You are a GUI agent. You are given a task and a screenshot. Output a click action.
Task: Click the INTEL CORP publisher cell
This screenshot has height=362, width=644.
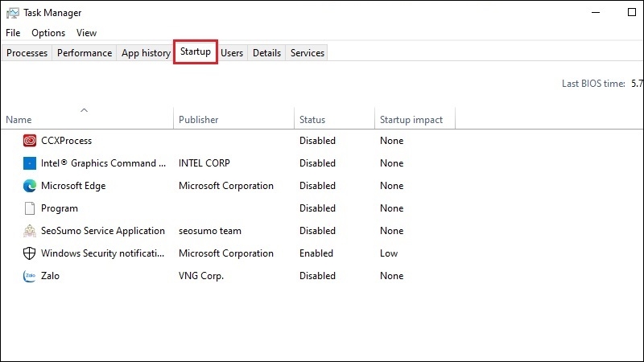(204, 163)
